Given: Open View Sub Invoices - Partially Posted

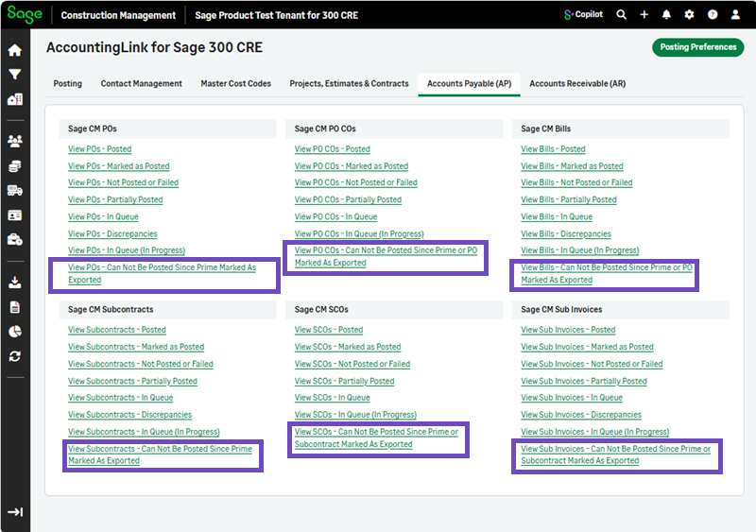Looking at the screenshot, I should pos(584,381).
